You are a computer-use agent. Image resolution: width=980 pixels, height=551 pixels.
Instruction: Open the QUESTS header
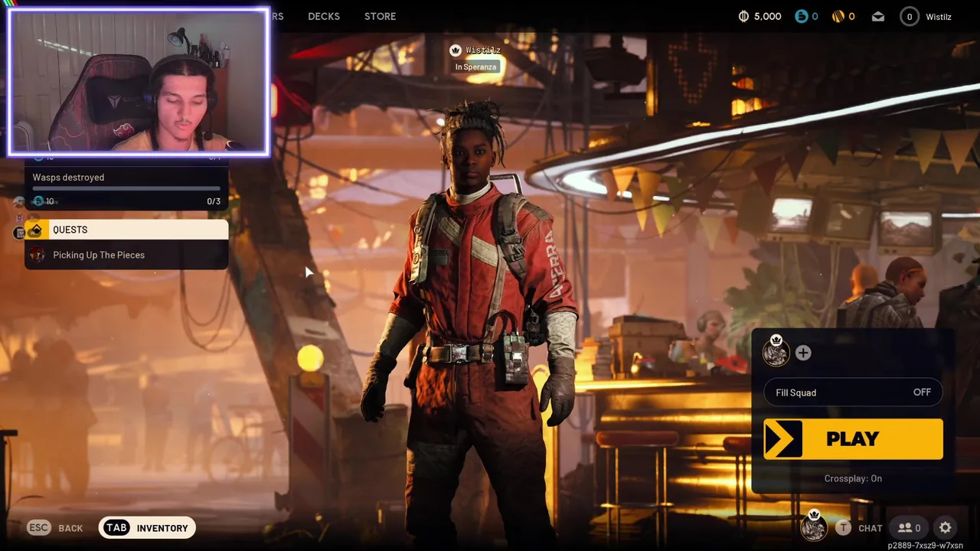tap(126, 230)
